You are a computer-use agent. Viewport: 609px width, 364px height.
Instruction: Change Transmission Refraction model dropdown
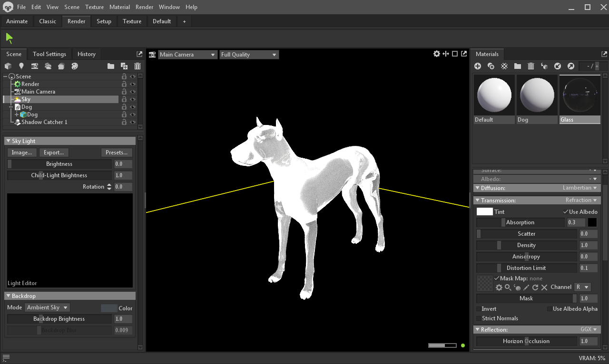pos(581,201)
